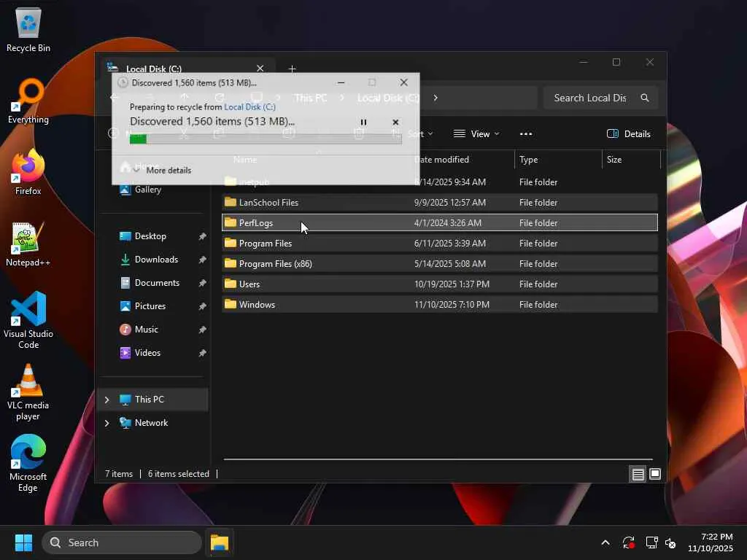Image resolution: width=747 pixels, height=560 pixels.
Task: Click muted volume tray icon
Action: click(x=671, y=542)
